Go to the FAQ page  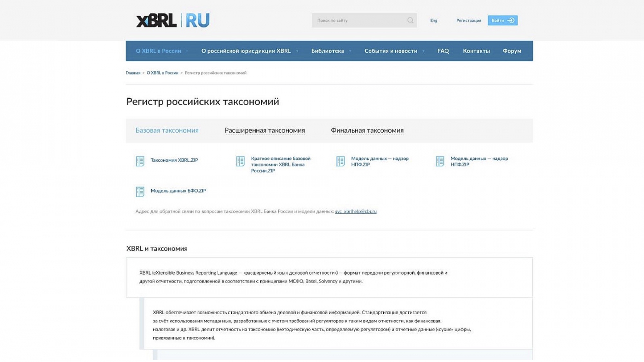pyautogui.click(x=443, y=51)
